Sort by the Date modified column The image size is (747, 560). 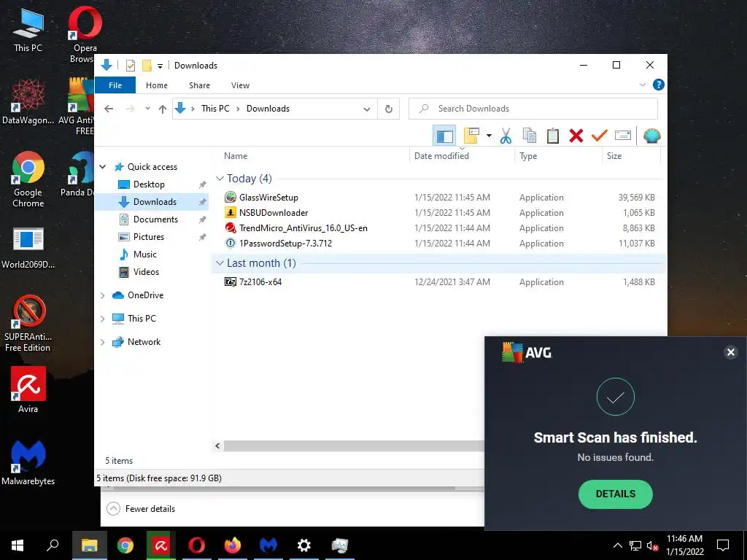pyautogui.click(x=462, y=156)
